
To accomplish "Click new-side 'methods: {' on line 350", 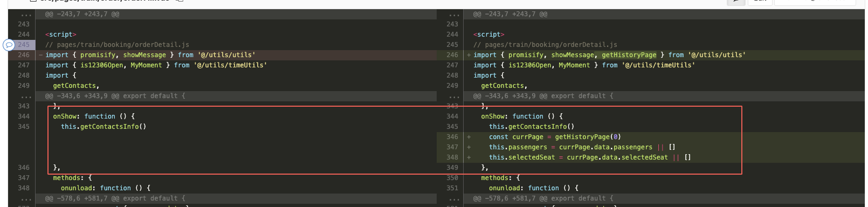I will coord(500,178).
